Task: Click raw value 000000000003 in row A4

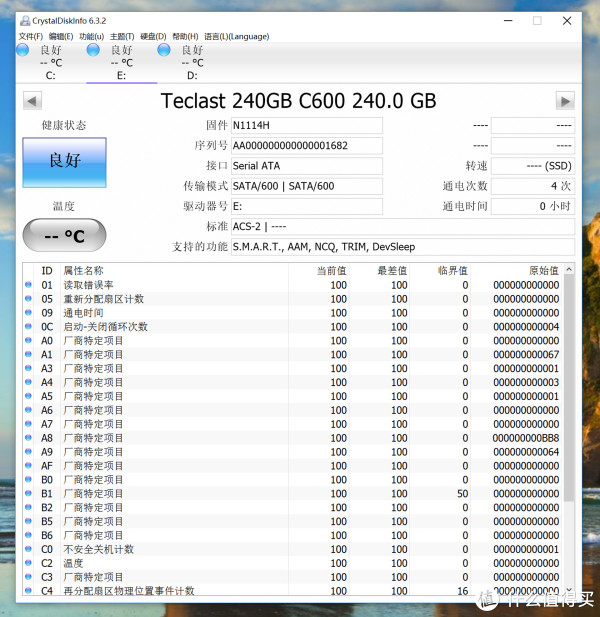Action: [x=526, y=382]
